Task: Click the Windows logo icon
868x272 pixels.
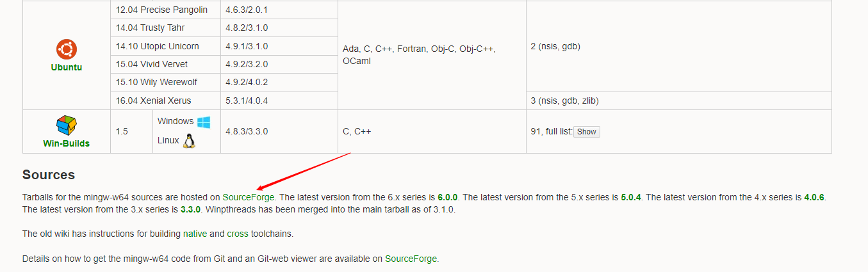Action: pos(204,122)
